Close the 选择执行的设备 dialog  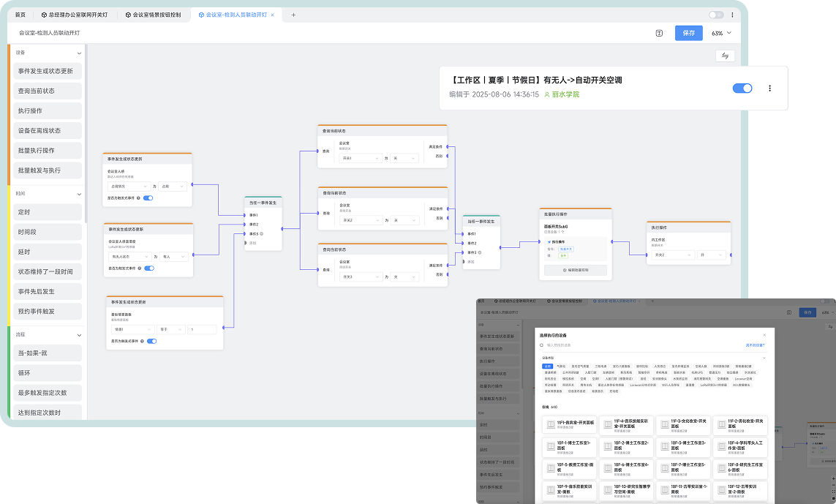point(765,334)
